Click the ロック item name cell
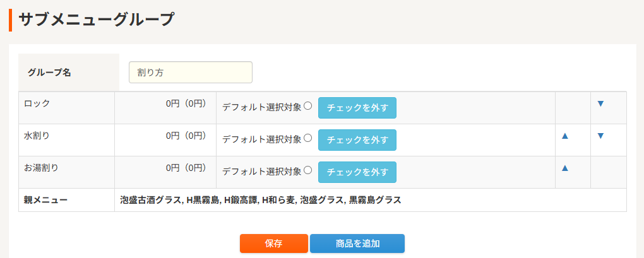 tap(37, 103)
